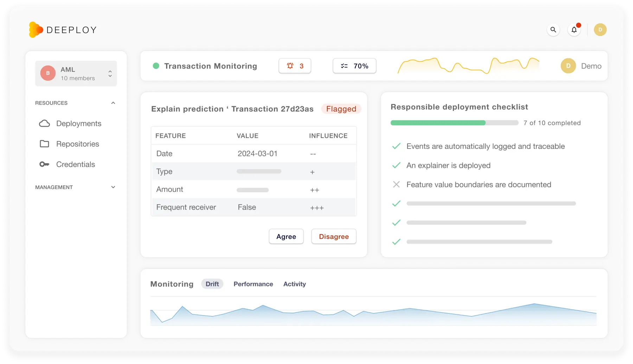The height and width of the screenshot is (364, 633).
Task: Click the 2024-03-01 value cell
Action: (x=257, y=154)
